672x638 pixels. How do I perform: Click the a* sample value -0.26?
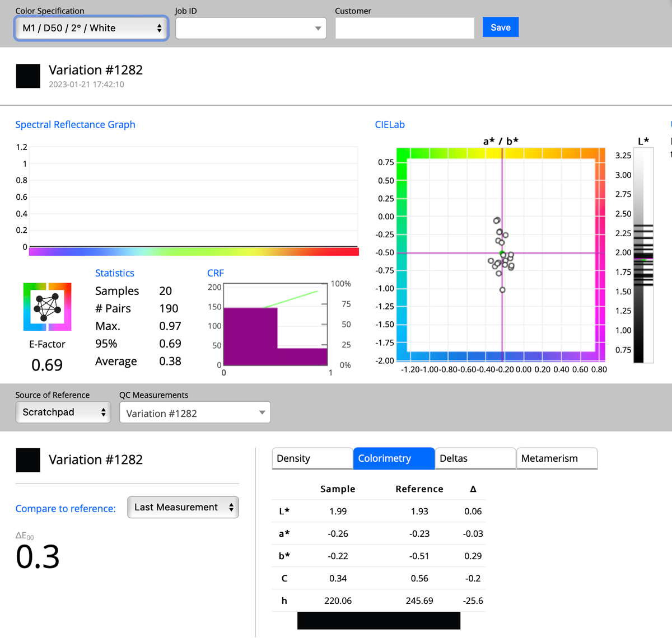[338, 533]
